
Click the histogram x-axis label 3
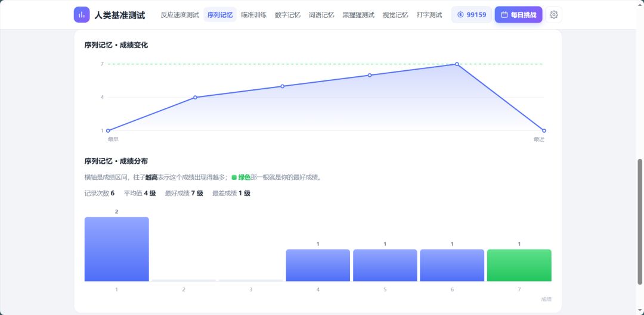[251, 289]
